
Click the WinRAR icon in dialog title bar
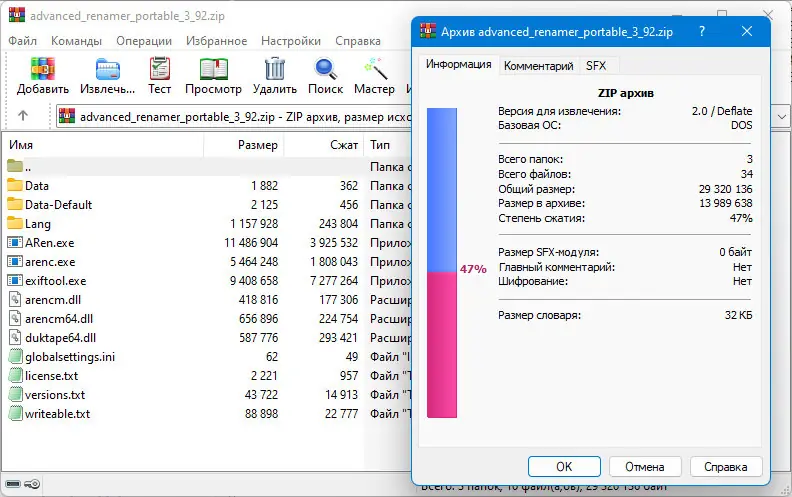428,31
